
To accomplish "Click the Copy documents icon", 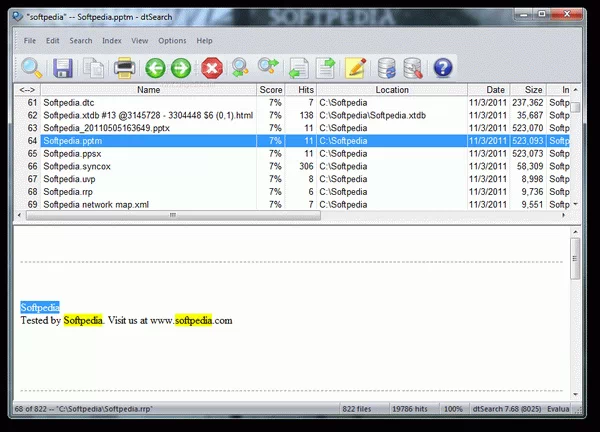I will 93,68.
